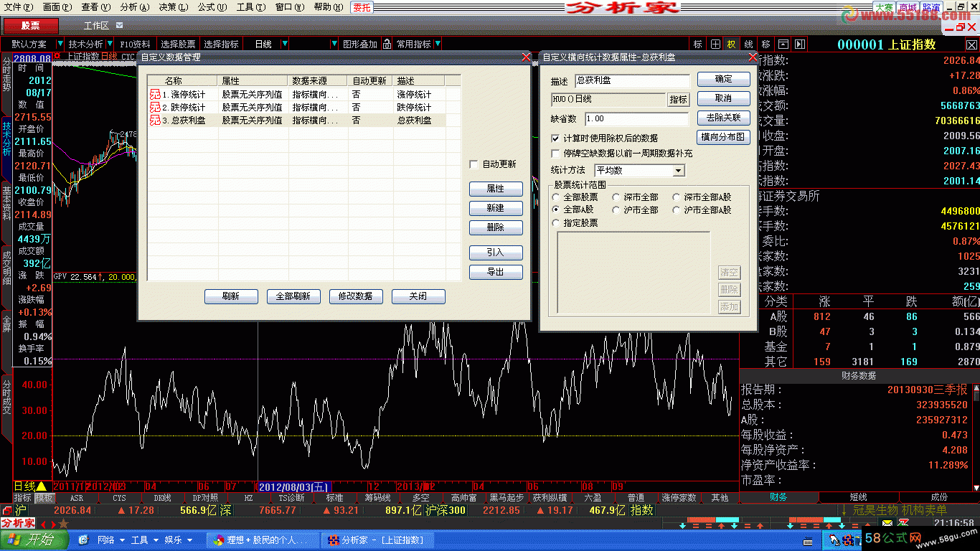
Task: Select the 深市全部A股 radio button
Action: tap(677, 197)
